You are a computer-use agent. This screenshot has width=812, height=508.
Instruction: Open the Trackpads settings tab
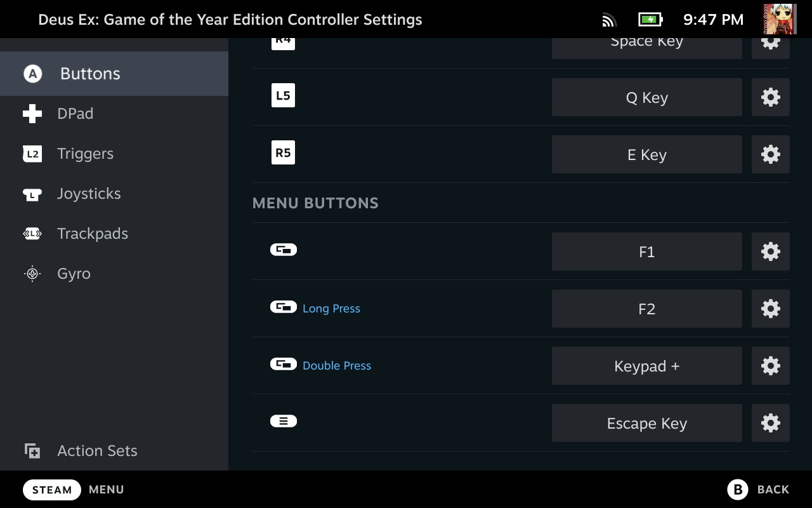(x=92, y=234)
